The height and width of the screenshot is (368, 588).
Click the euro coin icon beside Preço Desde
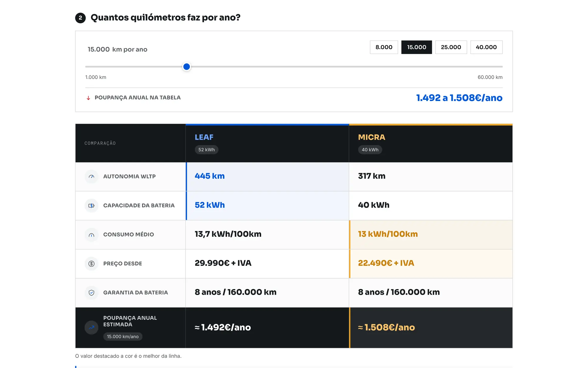click(91, 264)
